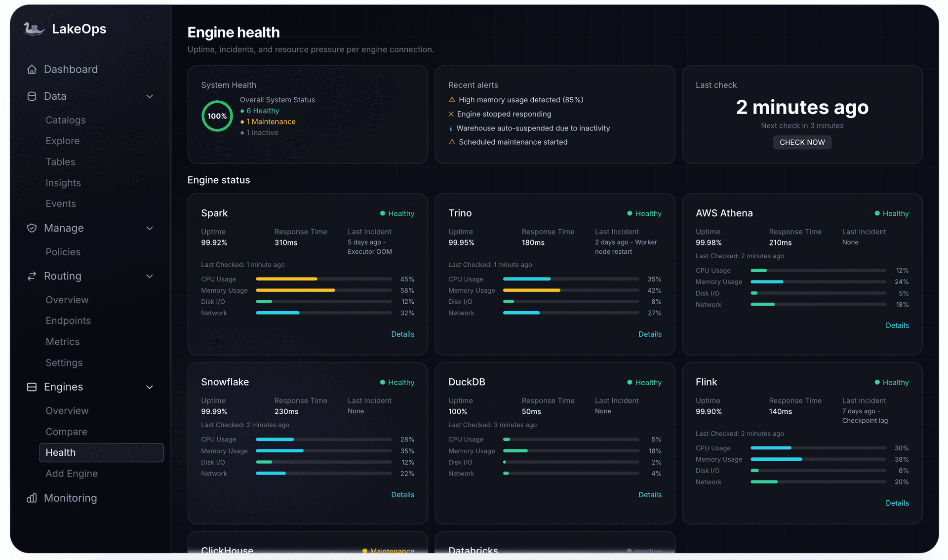
Task: Click the warning icon beside high memory alert
Action: click(452, 100)
